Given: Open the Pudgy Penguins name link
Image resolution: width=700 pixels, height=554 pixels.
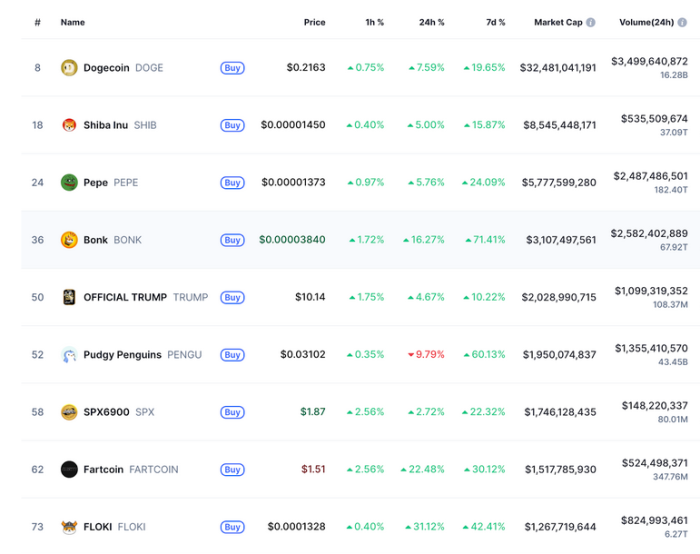Looking at the screenshot, I should coord(122,355).
